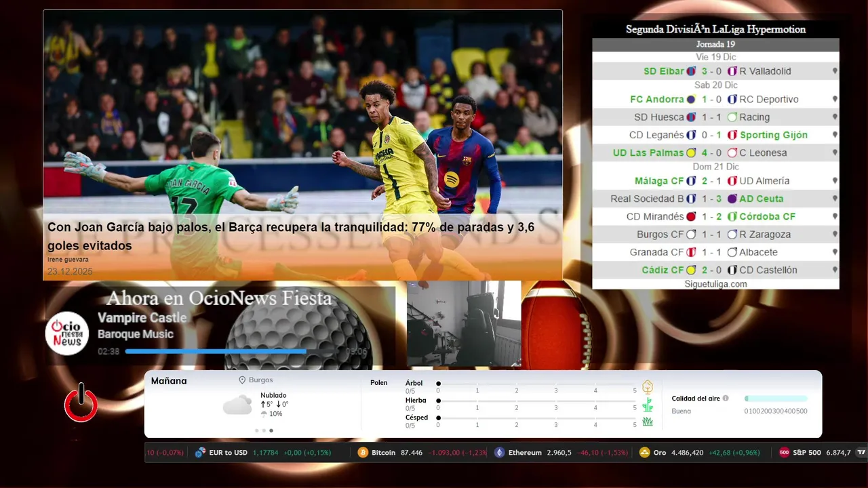Click the Hierba plant pollen icon
The width and height of the screenshot is (868, 488).
point(648,405)
